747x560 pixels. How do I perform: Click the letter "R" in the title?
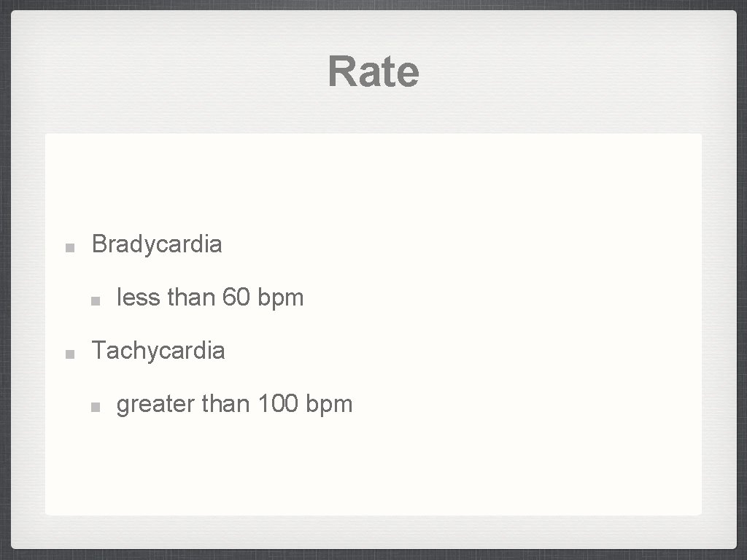point(341,71)
